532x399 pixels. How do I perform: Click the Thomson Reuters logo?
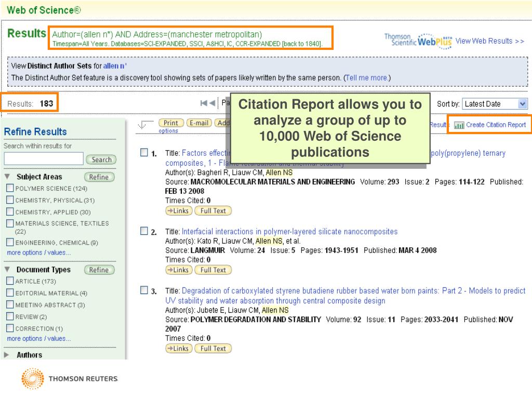click(70, 378)
